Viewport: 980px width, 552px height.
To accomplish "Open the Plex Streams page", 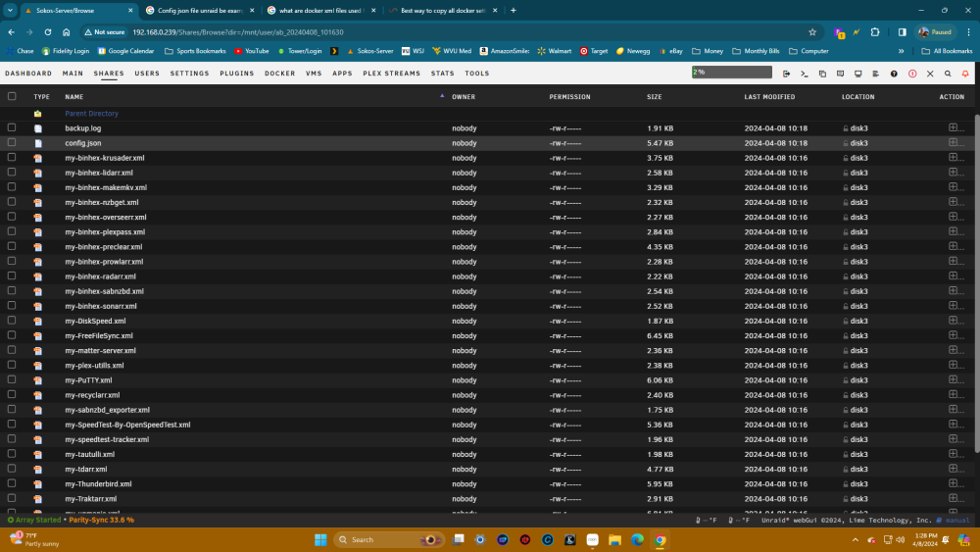I will (391, 74).
